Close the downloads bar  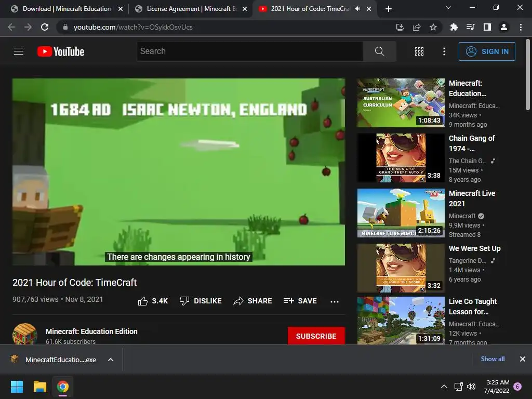pos(523,359)
